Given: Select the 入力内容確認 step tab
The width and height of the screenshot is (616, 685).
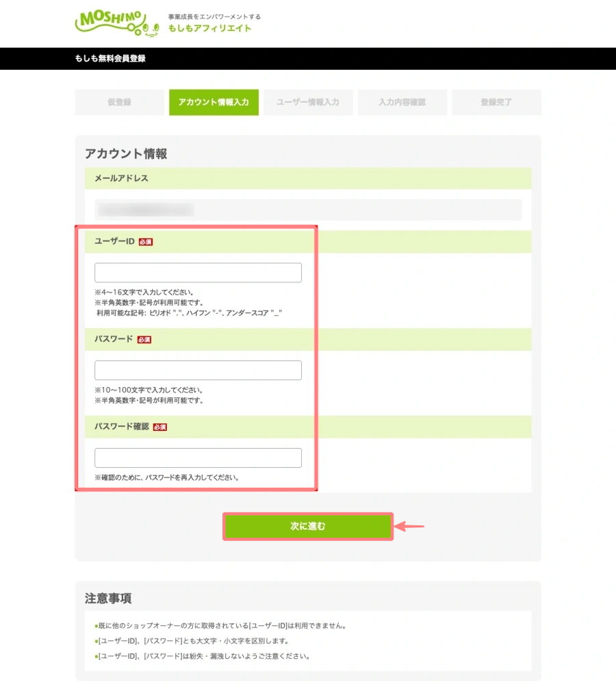Looking at the screenshot, I should pos(402,102).
